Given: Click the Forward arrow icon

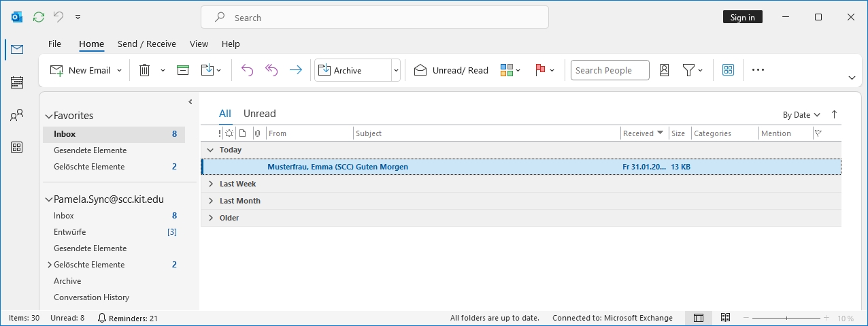Looking at the screenshot, I should (x=295, y=70).
